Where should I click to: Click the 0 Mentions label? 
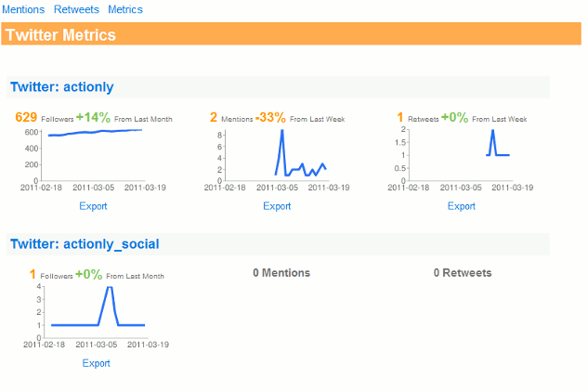tap(281, 272)
